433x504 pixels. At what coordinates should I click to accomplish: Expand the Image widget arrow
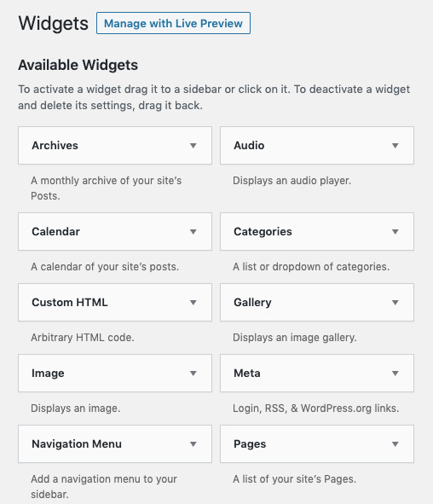pos(193,374)
